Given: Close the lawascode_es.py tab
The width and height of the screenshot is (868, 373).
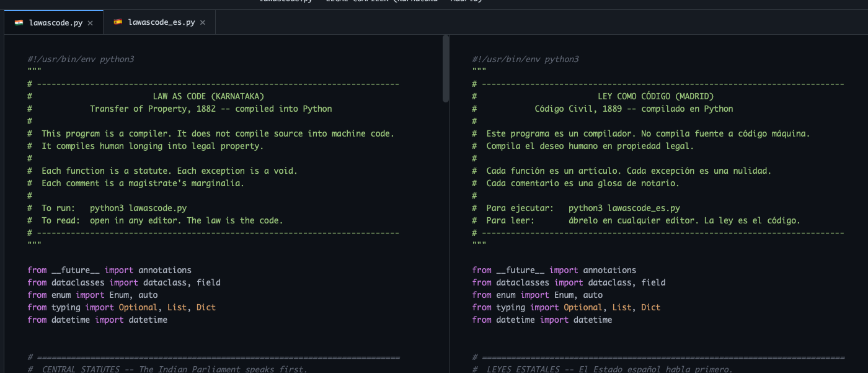Looking at the screenshot, I should (x=202, y=23).
